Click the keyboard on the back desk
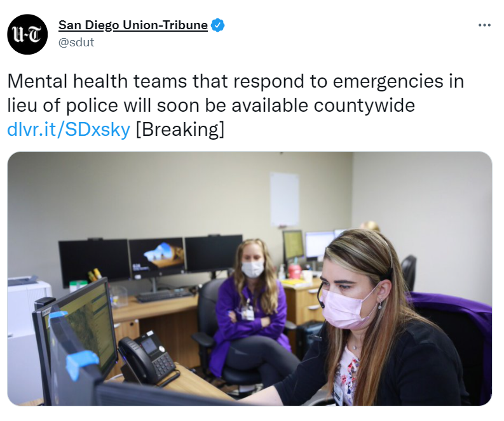 pos(164,295)
